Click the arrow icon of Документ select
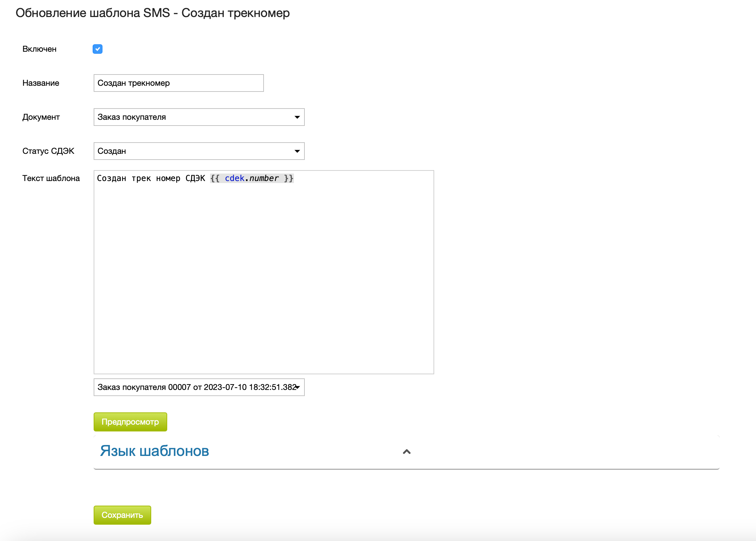 297,117
